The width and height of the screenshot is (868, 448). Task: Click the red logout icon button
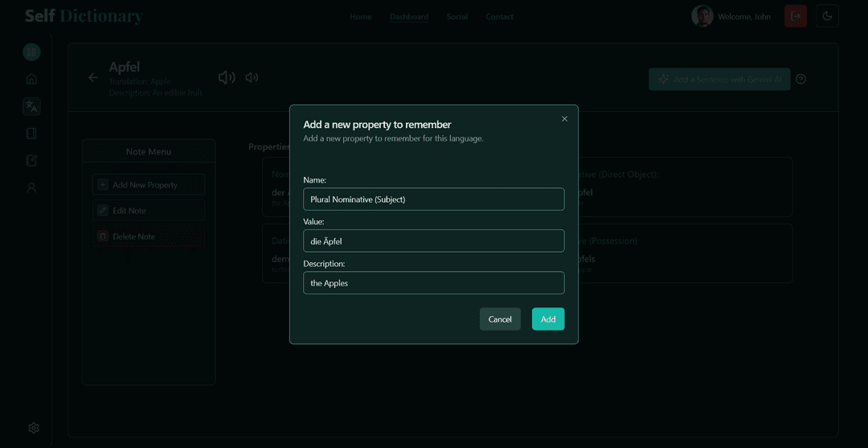click(x=796, y=16)
